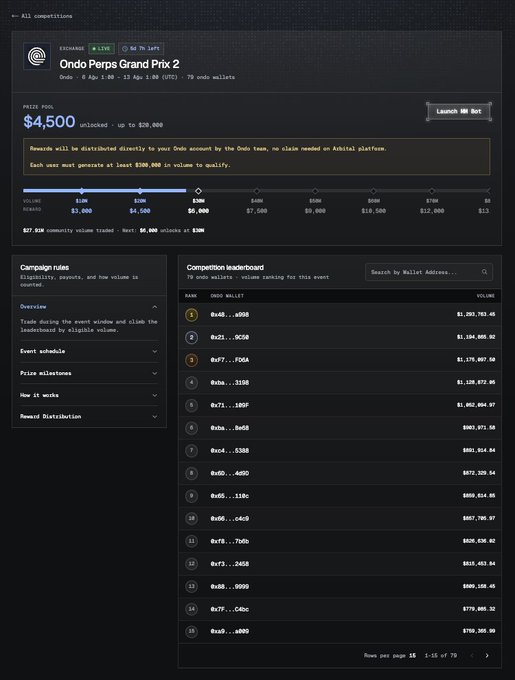Select wallet 0x65...110c
Screen dimensions: 515x680
coord(230,496)
